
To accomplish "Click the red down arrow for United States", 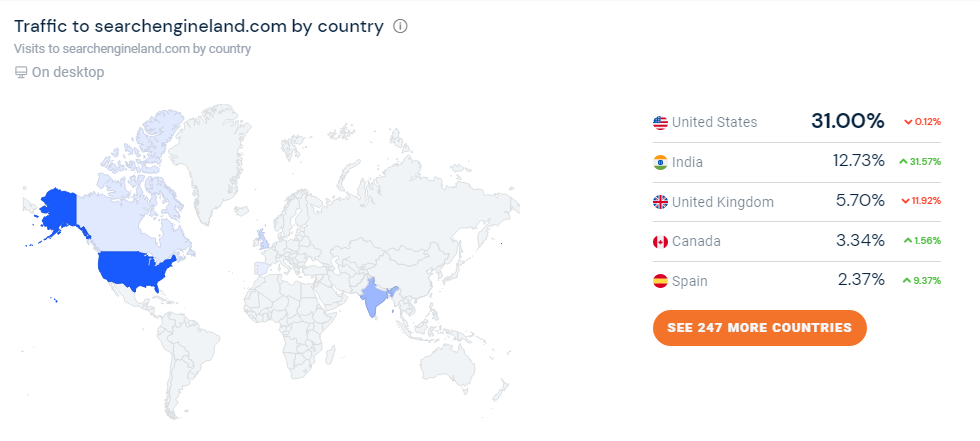I will (x=908, y=122).
